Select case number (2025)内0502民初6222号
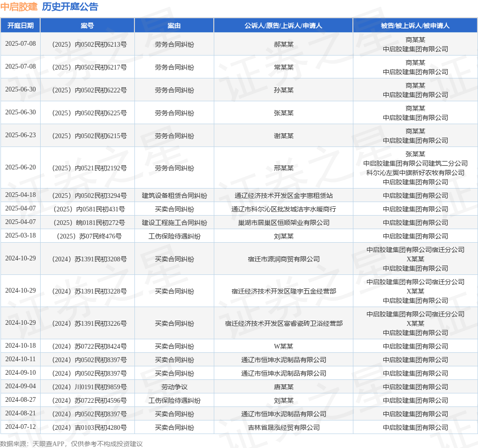Viewport: 478px width, 448px height. tap(89, 90)
